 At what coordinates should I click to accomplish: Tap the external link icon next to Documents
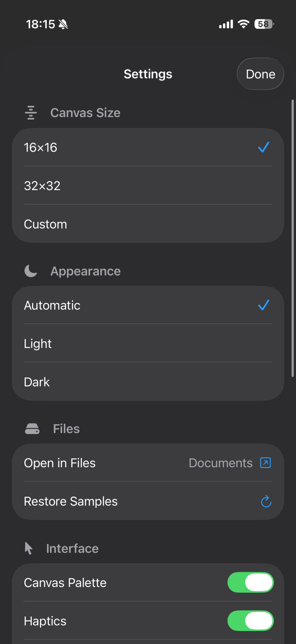(x=265, y=463)
